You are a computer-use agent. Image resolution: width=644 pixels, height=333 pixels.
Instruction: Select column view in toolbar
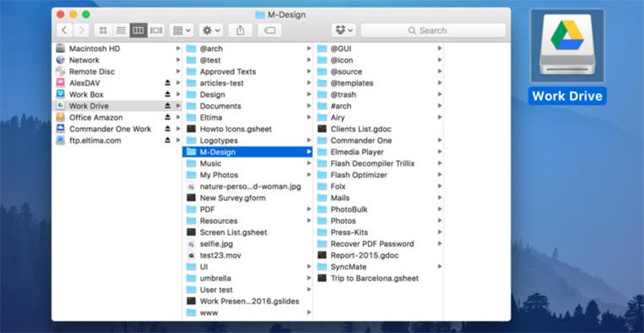pos(138,31)
